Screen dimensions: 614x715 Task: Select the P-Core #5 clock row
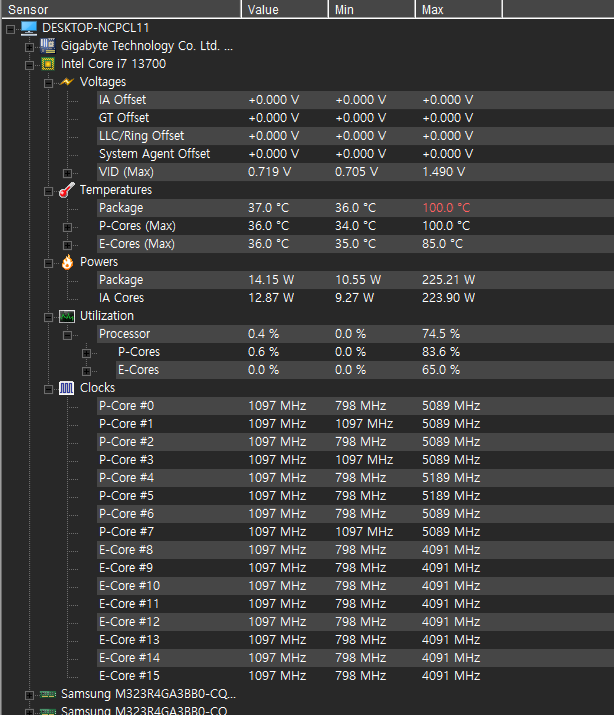coord(355,496)
